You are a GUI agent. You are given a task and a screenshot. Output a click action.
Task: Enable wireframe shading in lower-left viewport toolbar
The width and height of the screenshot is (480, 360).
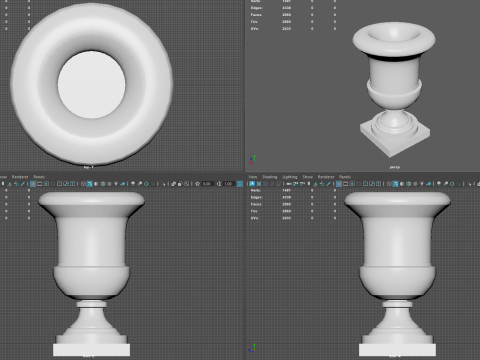(83, 184)
